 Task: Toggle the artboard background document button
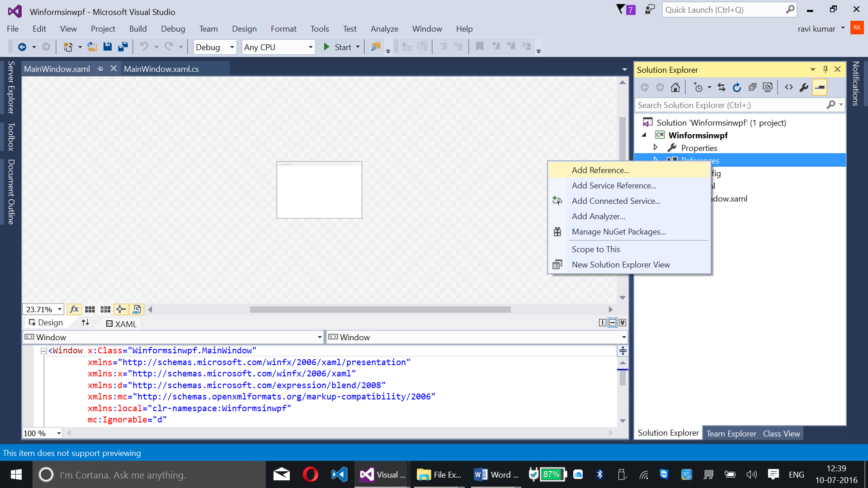tap(137, 310)
